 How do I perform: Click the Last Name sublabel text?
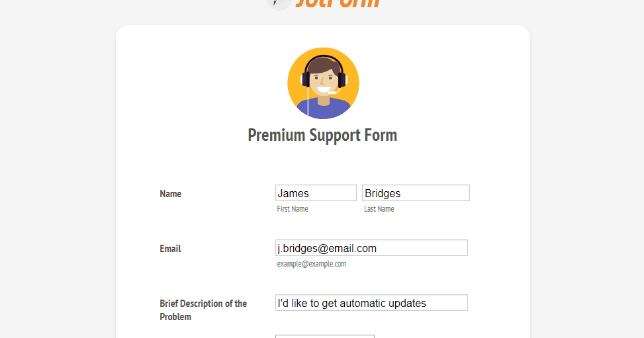pos(379,209)
